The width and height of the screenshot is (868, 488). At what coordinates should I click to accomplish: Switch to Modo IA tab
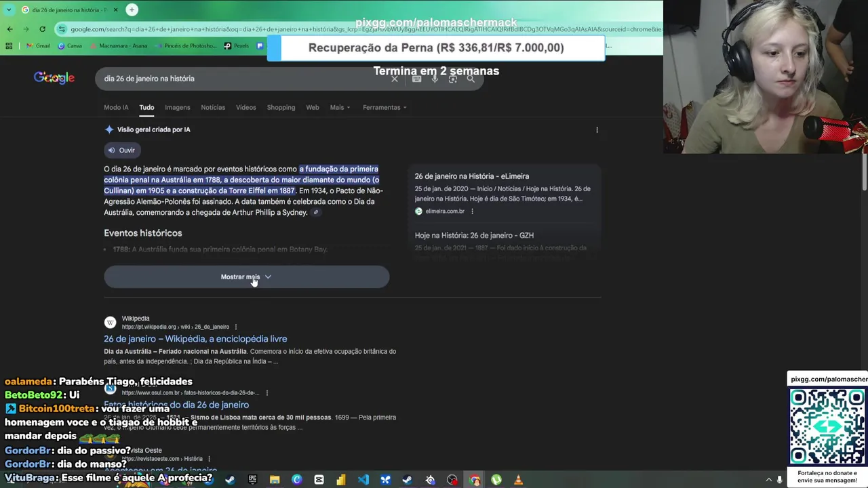[116, 107]
